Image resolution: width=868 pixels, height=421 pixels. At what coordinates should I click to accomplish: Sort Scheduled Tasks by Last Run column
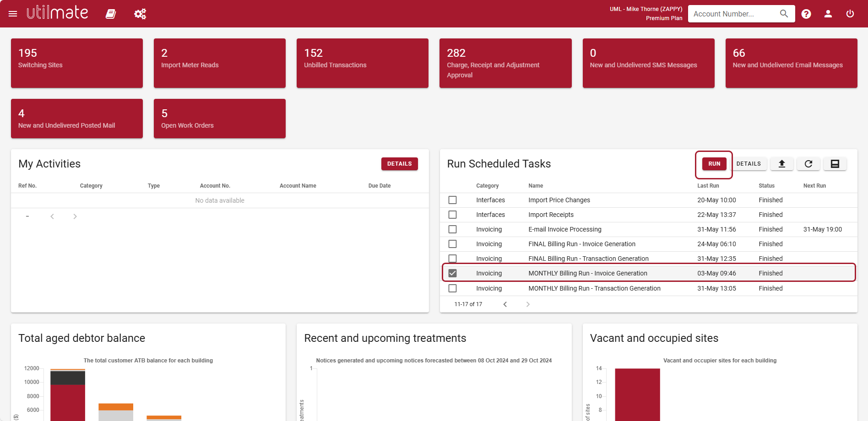pos(708,186)
